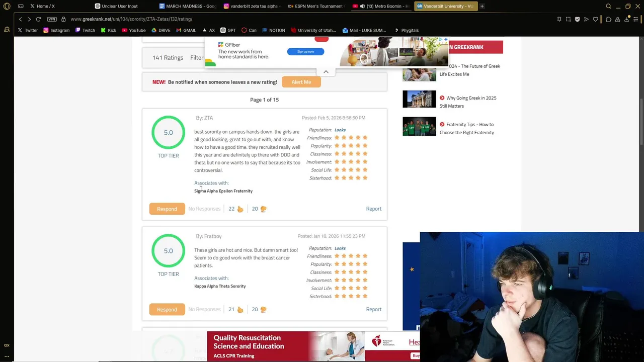This screenshot has width=644, height=362.
Task: Open Fraternity Tips article link
Action: 467,128
